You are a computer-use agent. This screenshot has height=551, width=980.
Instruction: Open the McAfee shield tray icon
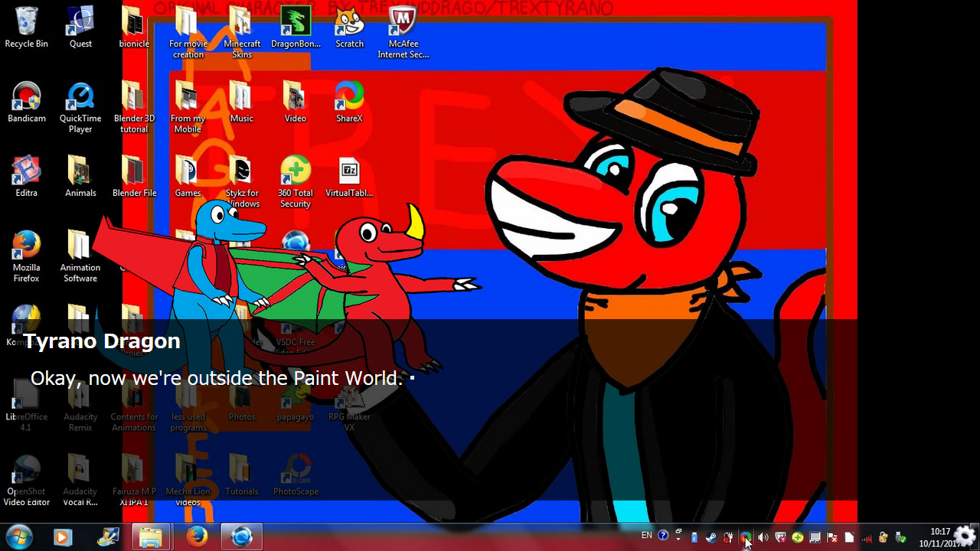pyautogui.click(x=780, y=537)
